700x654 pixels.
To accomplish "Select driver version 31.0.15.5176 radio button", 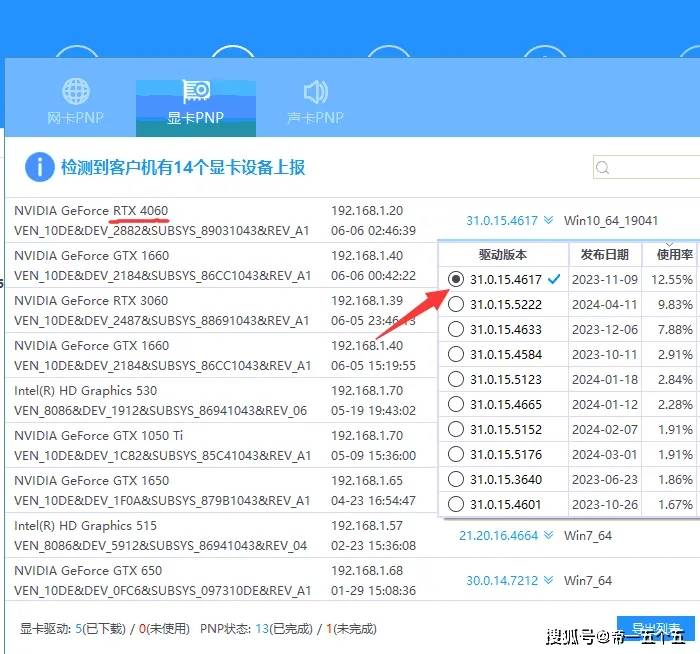I will (456, 454).
